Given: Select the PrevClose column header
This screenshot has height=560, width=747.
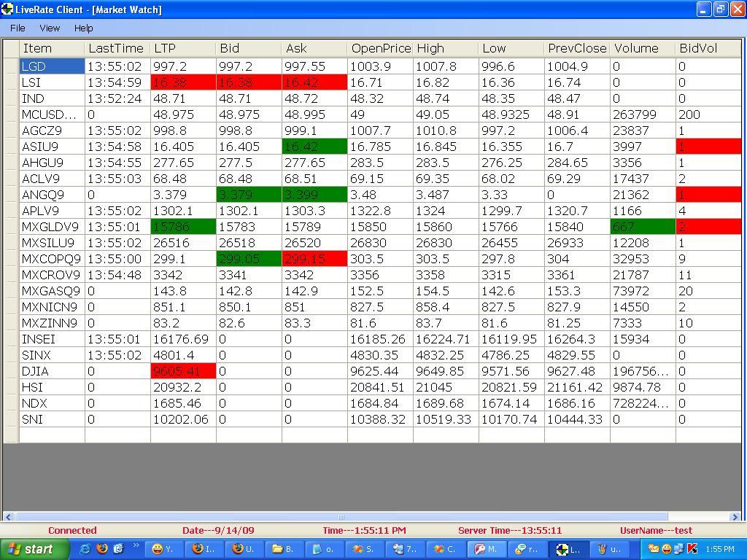Looking at the screenshot, I should coord(576,48).
